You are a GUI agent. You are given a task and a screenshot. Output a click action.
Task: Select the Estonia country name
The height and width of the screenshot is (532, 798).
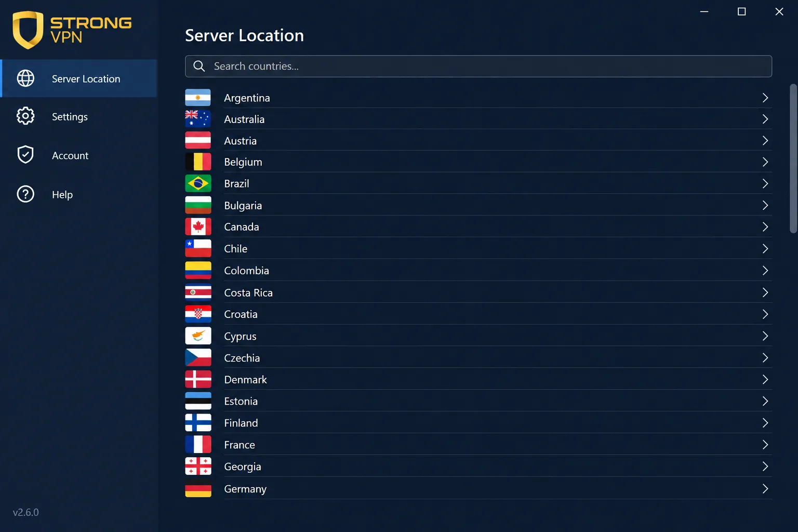[241, 401]
